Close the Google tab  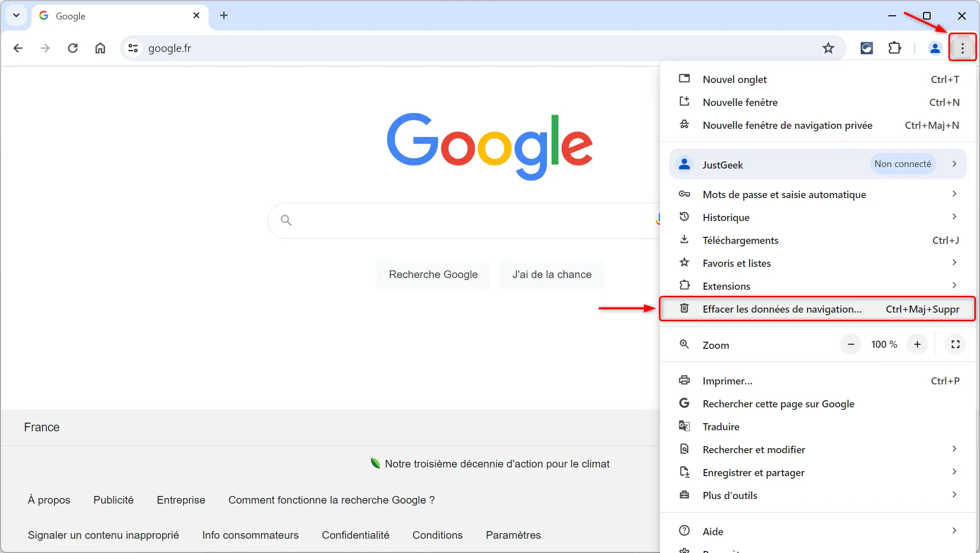coord(196,15)
